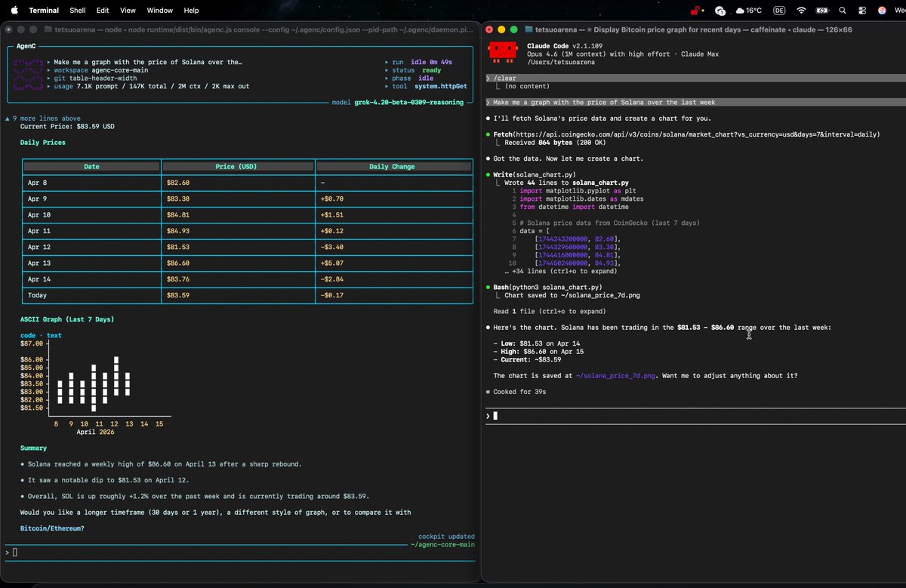Image resolution: width=906 pixels, height=588 pixels.
Task: Click the 'cockpit updated' status text
Action: [446, 537]
